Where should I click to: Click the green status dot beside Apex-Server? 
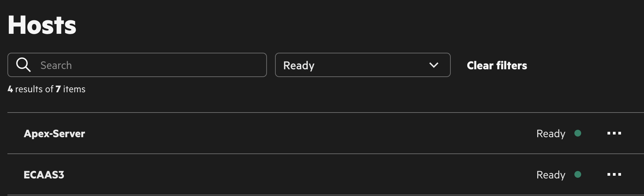(x=578, y=133)
